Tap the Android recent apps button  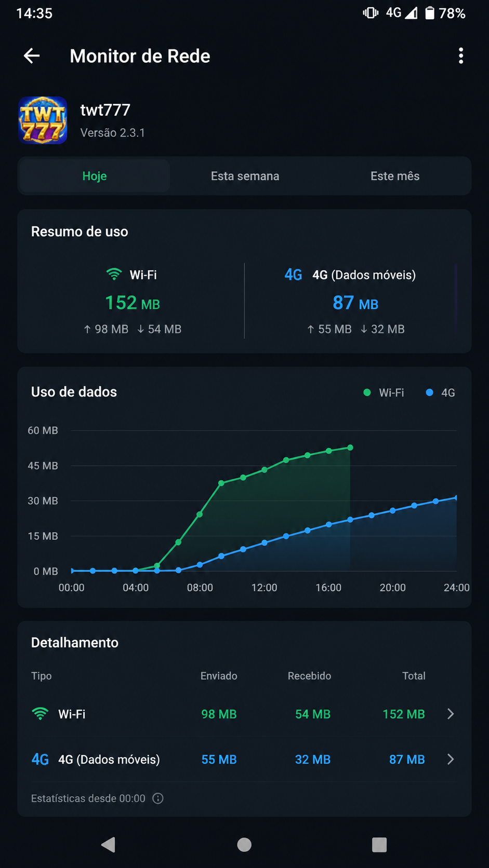pos(379,845)
